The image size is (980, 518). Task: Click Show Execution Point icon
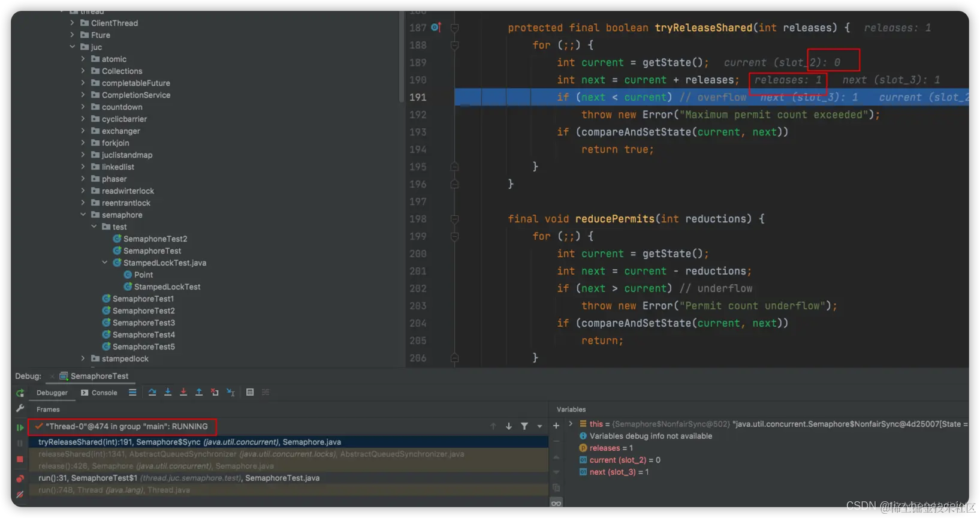click(132, 393)
